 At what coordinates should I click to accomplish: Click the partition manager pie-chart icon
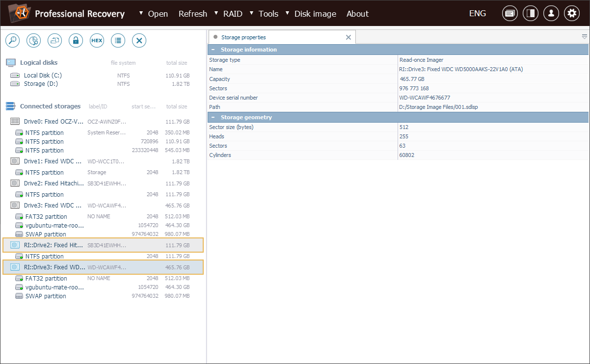point(33,41)
